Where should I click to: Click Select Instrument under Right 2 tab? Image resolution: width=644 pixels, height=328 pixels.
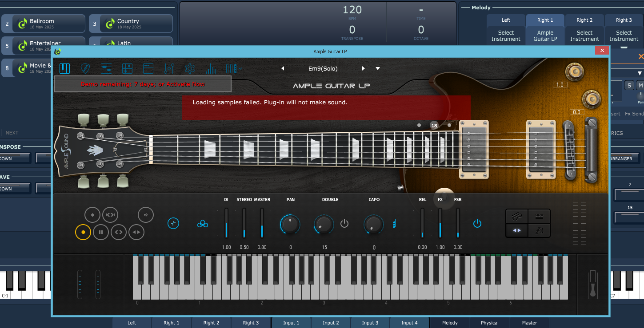(584, 36)
